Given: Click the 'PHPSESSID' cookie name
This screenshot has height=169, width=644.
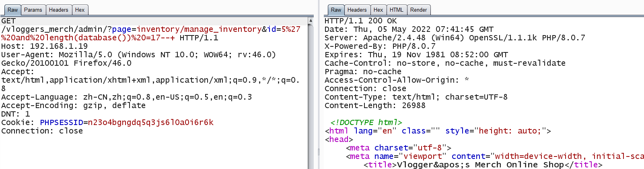Looking at the screenshot, I should tap(62, 123).
